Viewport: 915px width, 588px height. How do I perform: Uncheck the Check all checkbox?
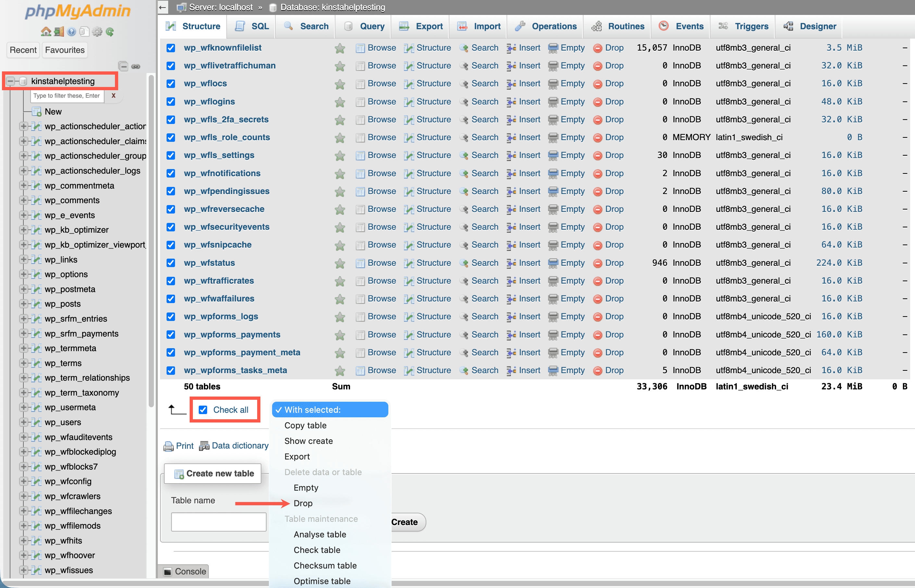pyautogui.click(x=203, y=410)
